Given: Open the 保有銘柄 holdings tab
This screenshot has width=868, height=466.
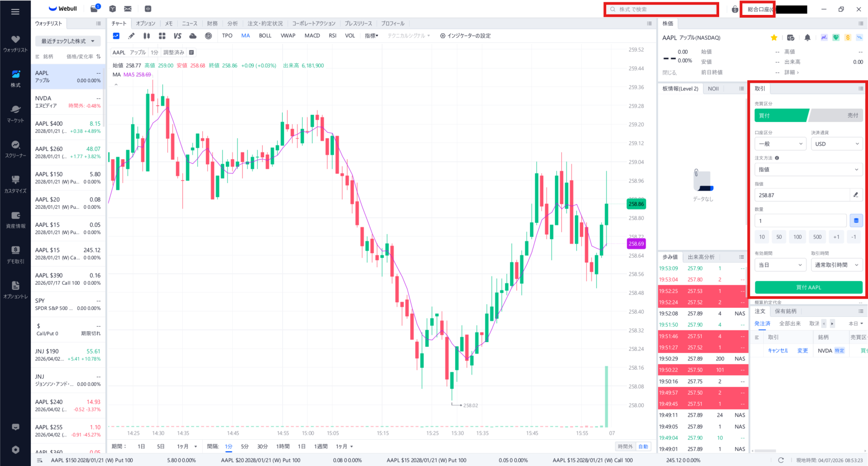Looking at the screenshot, I should tap(785, 311).
